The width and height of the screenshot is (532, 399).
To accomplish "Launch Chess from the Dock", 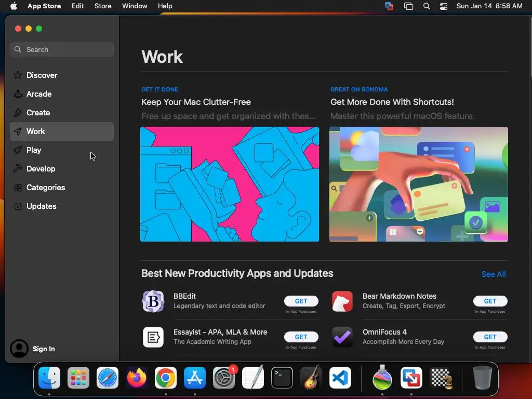I will pos(441,378).
